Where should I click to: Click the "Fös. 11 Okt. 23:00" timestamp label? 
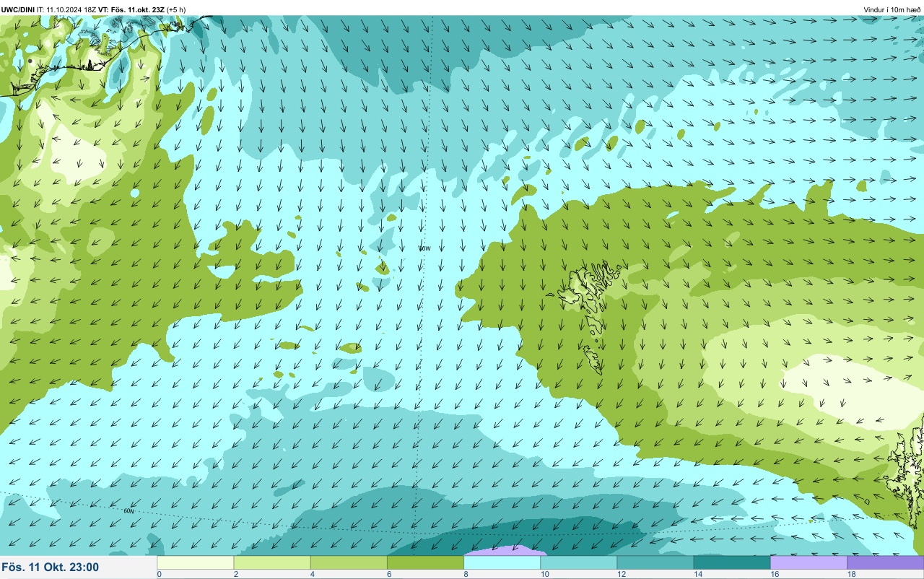(x=51, y=567)
